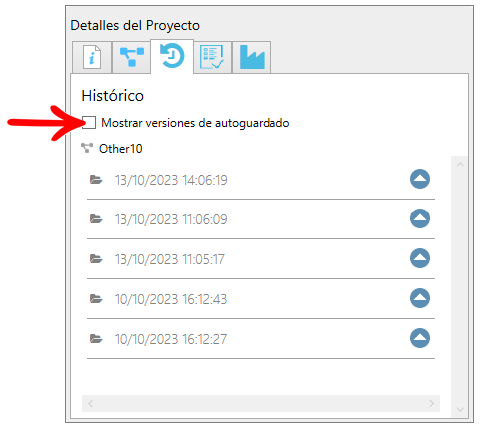
Task: Select the history clock tab
Action: [x=172, y=56]
